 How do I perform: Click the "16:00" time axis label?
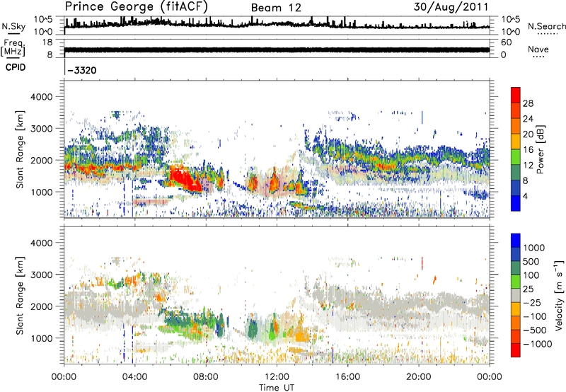[x=347, y=377]
